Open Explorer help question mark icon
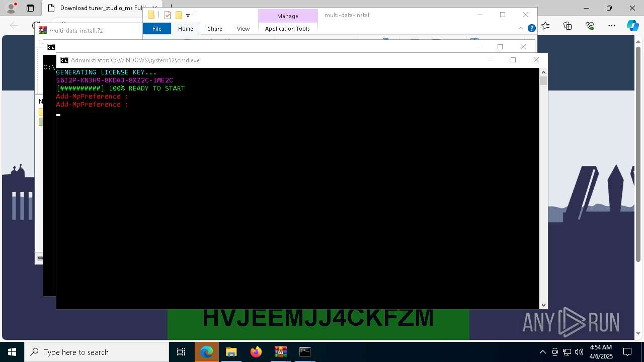Screen dimensions: 644x362 point(531,28)
